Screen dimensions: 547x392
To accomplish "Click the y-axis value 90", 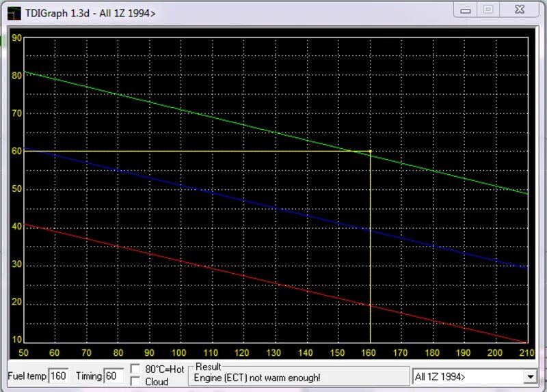I will pos(16,38).
